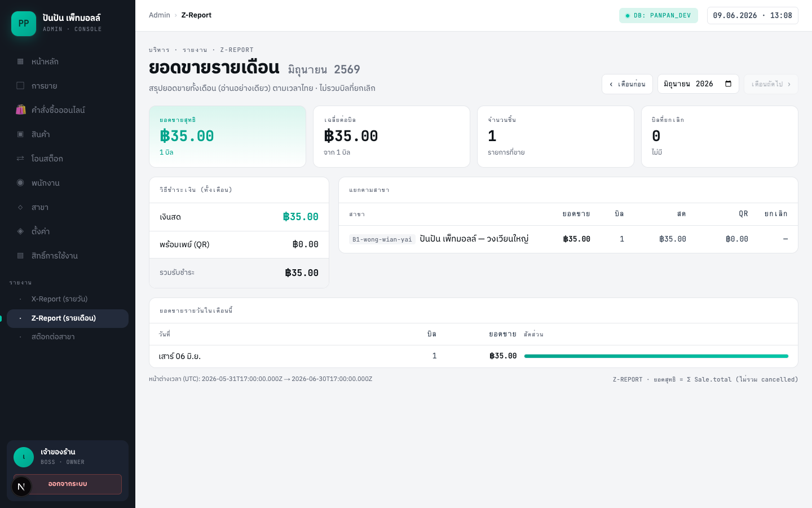Click the พร้อมเพย์ (QR) row
Screen dimensions: 812x508
point(239,244)
